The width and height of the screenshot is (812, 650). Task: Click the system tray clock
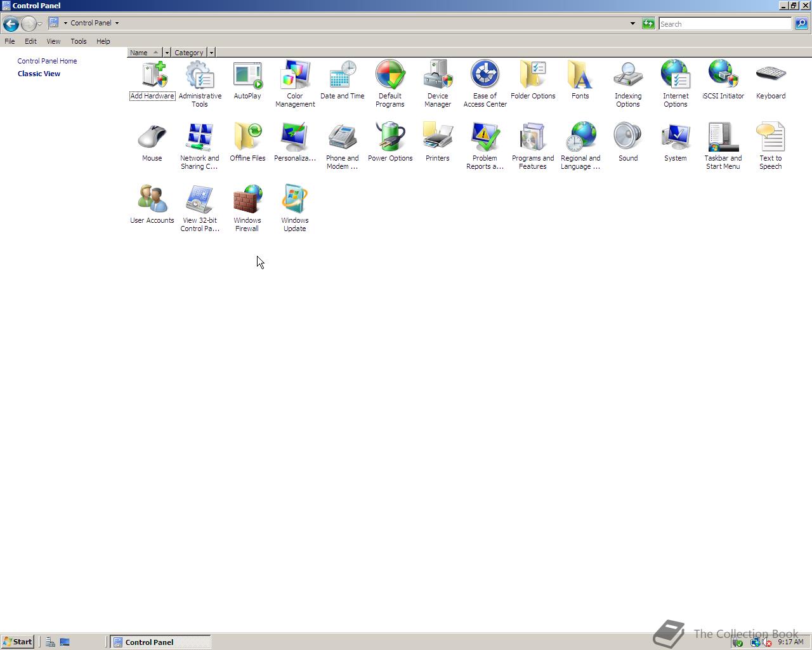click(790, 642)
